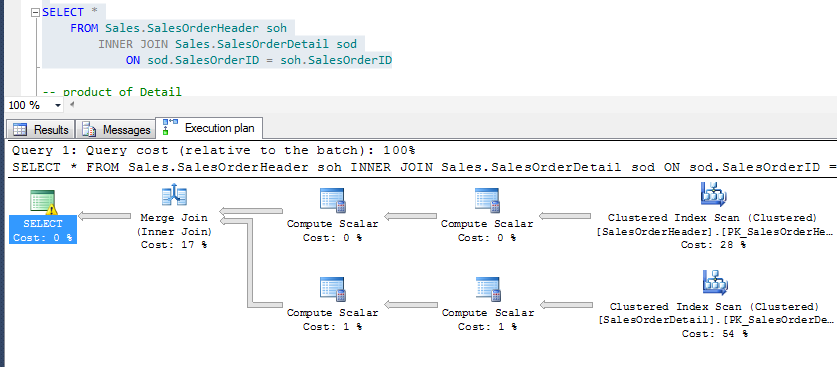Select the SalesOrderDetail Clustered Index Scan icon
This screenshot has width=837, height=367.
click(x=715, y=283)
